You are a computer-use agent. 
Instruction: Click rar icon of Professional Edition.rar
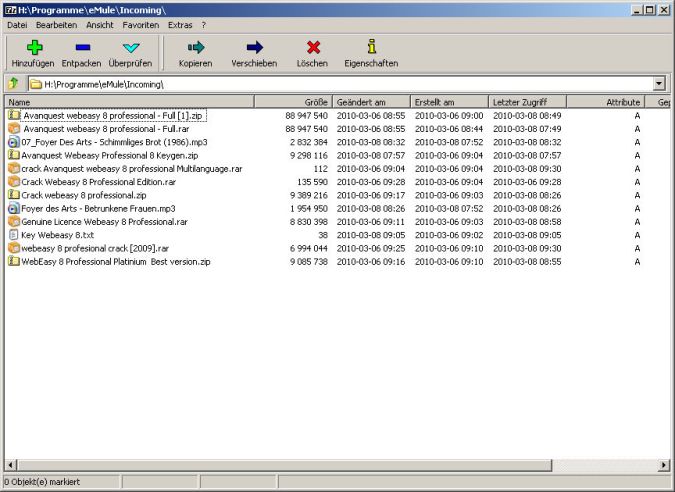pyautogui.click(x=14, y=182)
